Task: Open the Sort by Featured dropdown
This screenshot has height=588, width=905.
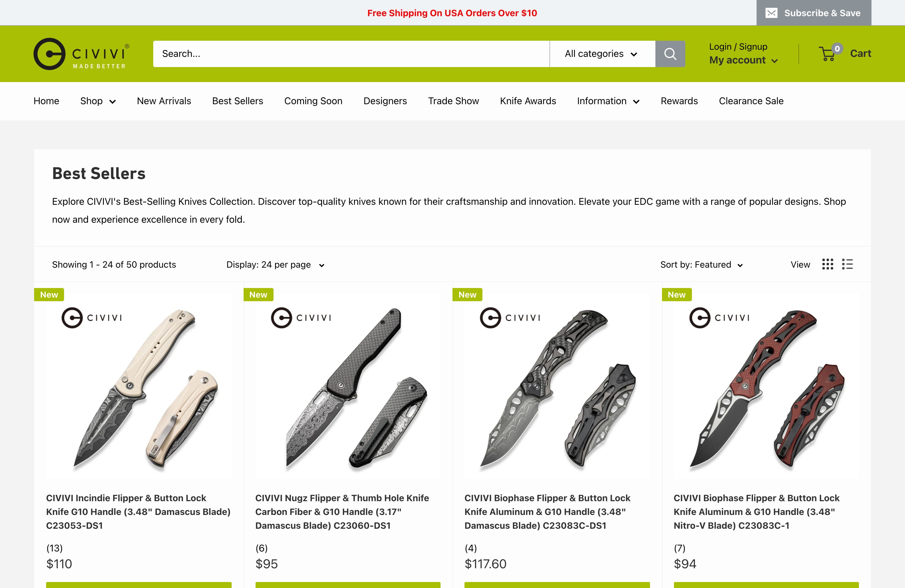Action: tap(701, 265)
